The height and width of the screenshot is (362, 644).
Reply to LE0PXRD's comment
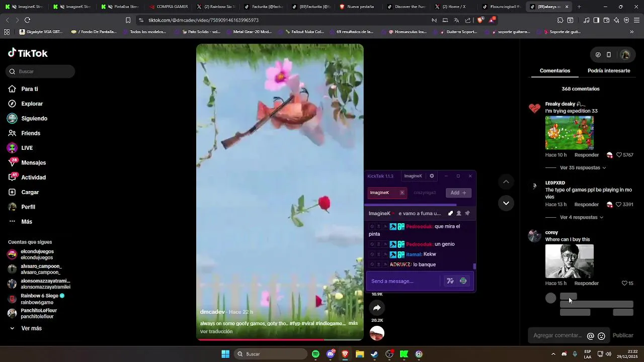pos(587,205)
